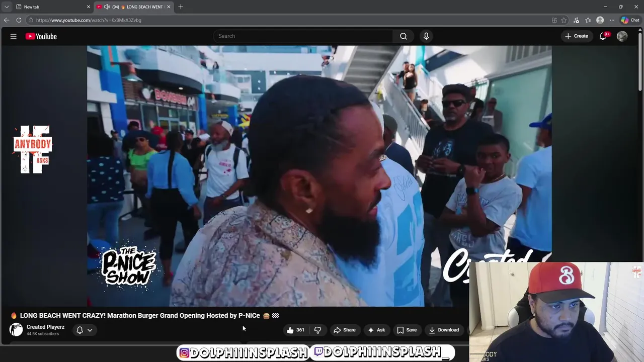The width and height of the screenshot is (644, 362).
Task: Start voice search with the microphone
Action: tap(426, 36)
